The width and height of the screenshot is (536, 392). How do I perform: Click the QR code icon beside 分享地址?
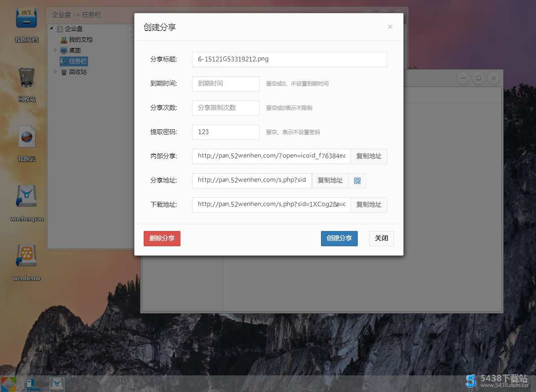coord(357,180)
